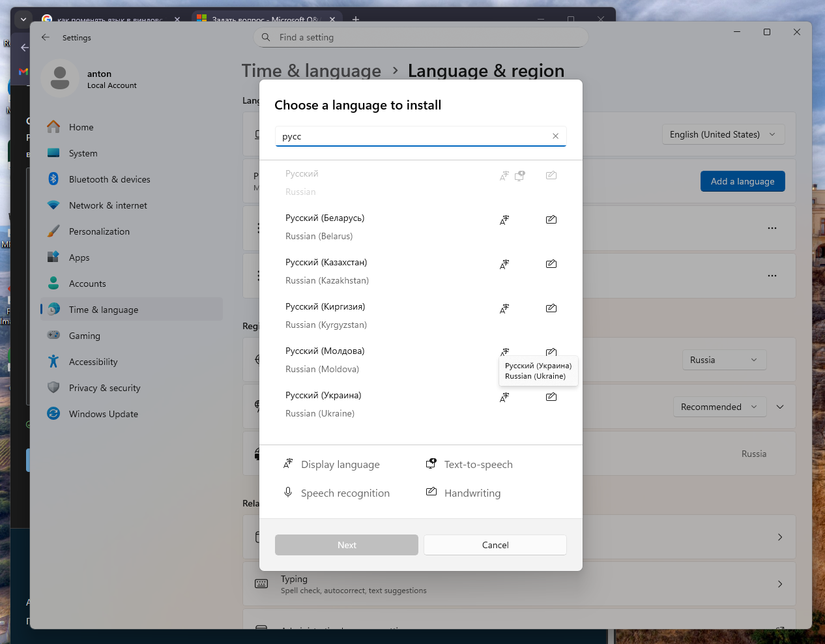Click the Display language legend icon
The width and height of the screenshot is (825, 644).
pyautogui.click(x=288, y=464)
